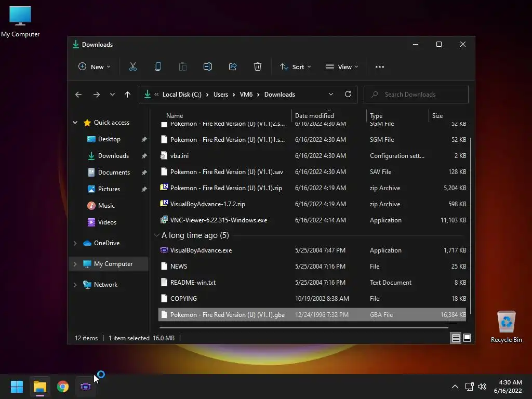Screen dimensions: 532x399
Task: Click the volume speaker tray icon
Action: coord(482,387)
